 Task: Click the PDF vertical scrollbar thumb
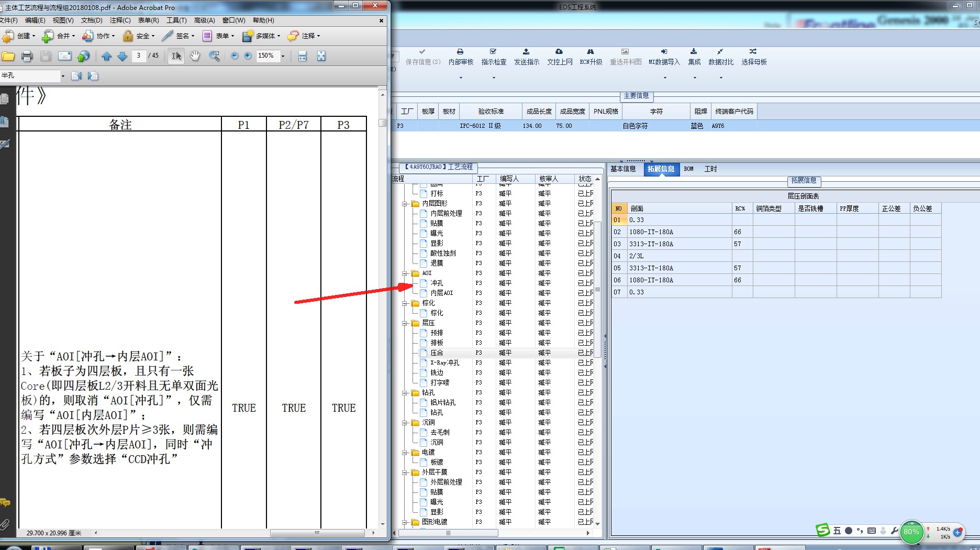[383, 123]
